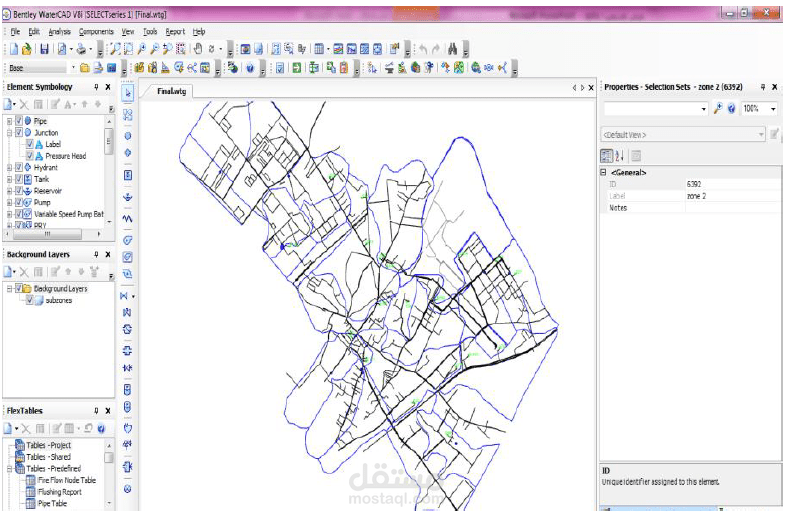Open the Tools menu

point(150,31)
